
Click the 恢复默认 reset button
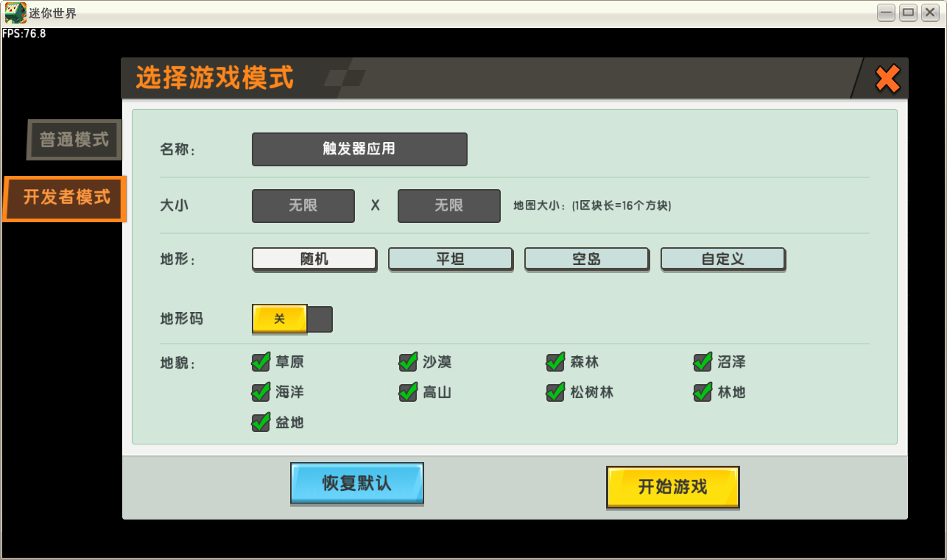(x=356, y=483)
